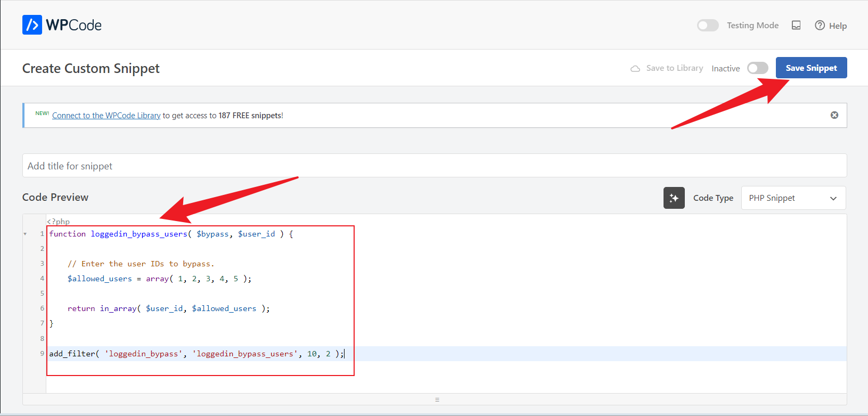Open the Code Type dropdown

click(793, 198)
